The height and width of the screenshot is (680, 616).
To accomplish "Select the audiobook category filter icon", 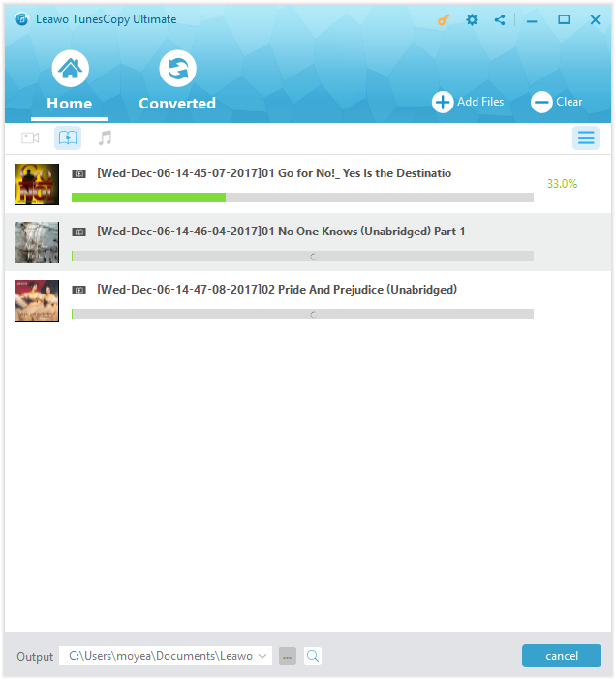I will coord(68,139).
